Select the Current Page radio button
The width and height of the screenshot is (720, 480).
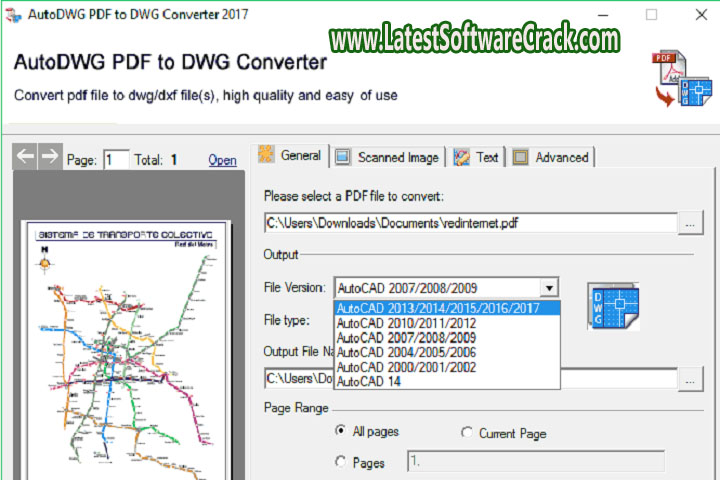click(467, 433)
